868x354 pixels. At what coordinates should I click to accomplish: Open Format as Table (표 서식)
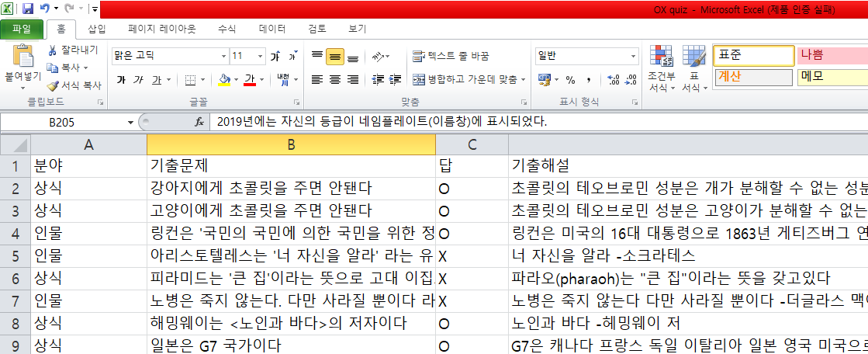coord(694,68)
